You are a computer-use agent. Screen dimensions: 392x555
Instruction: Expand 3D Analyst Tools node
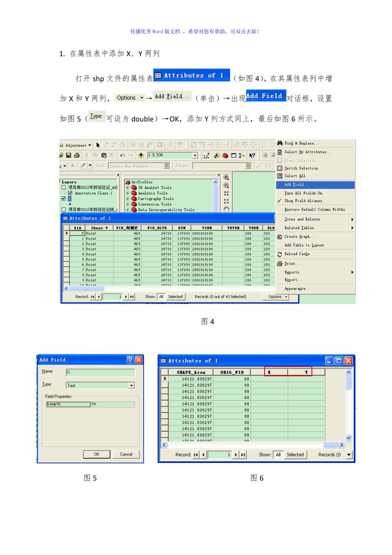pos(128,188)
